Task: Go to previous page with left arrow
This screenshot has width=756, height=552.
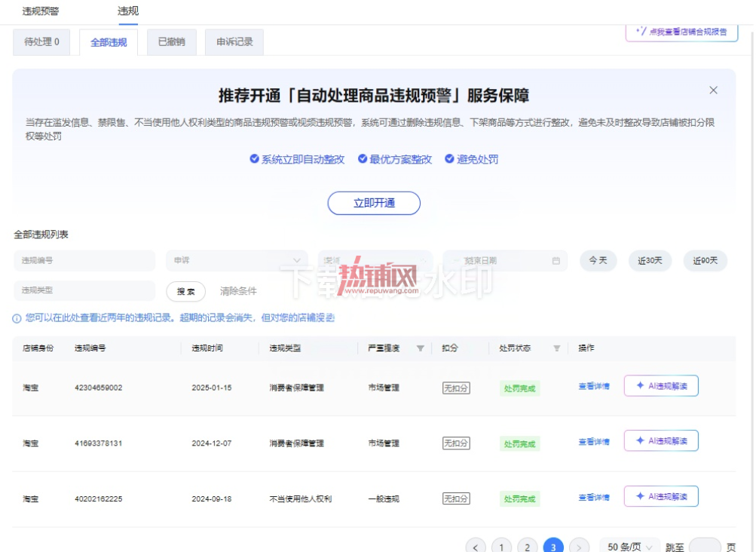Action: click(x=476, y=547)
